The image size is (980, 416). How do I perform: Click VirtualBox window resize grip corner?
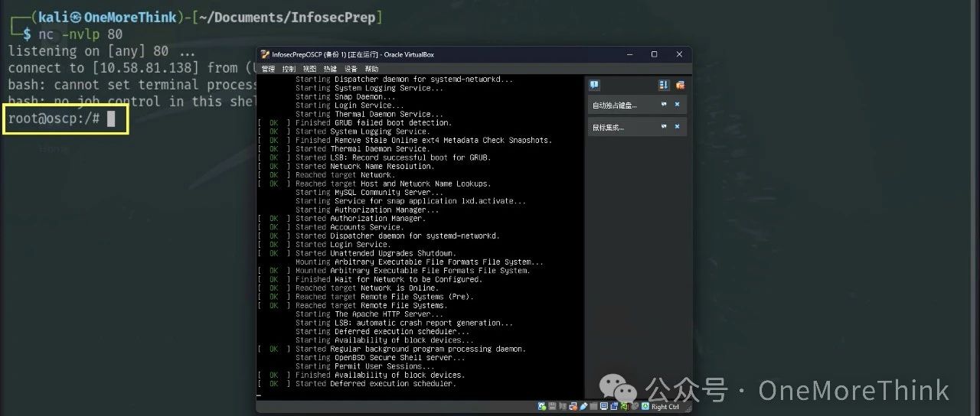(x=688, y=409)
